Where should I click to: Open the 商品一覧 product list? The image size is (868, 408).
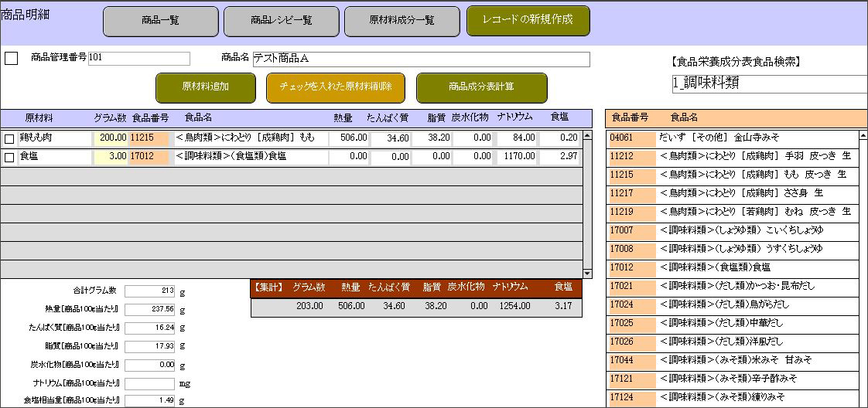160,21
